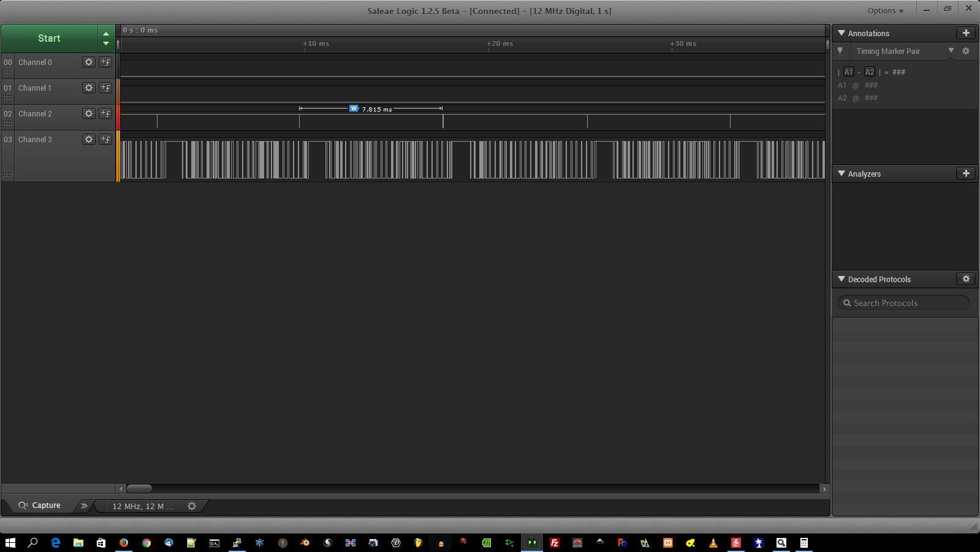Place the A2 timing marker

pyautogui.click(x=870, y=72)
